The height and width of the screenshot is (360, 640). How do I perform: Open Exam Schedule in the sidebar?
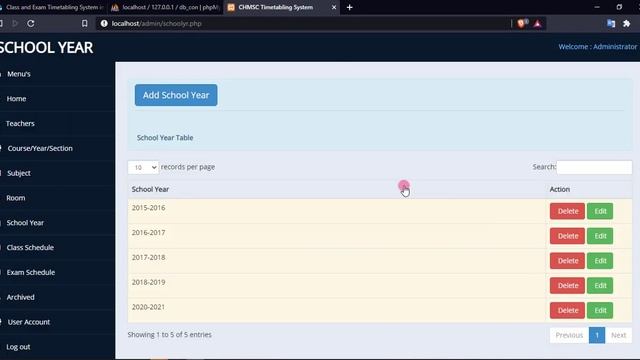click(31, 273)
